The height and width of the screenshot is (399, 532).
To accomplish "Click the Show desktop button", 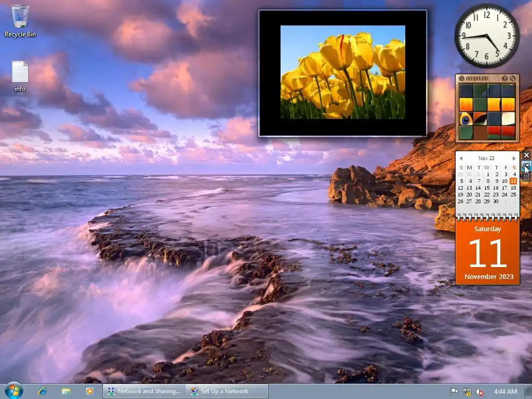I will tap(528, 392).
